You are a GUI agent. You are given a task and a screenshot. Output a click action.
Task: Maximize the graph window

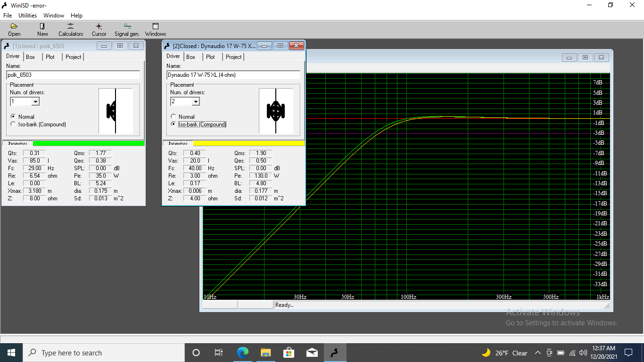[585, 57]
